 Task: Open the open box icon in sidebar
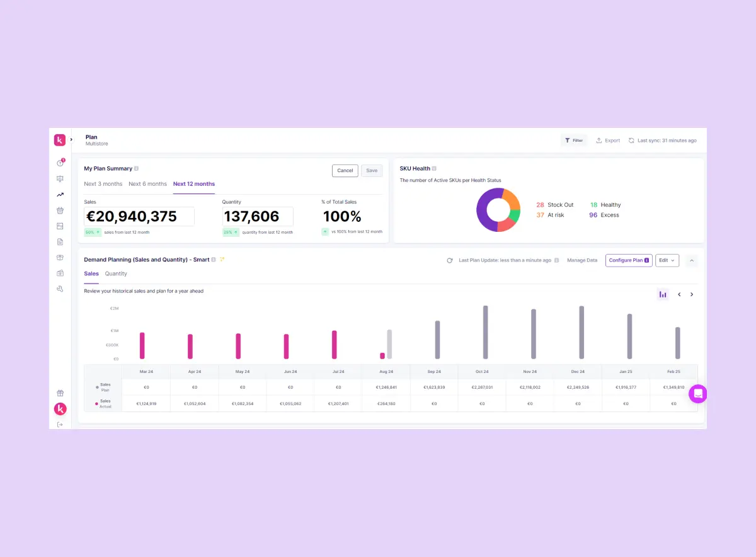pyautogui.click(x=60, y=258)
